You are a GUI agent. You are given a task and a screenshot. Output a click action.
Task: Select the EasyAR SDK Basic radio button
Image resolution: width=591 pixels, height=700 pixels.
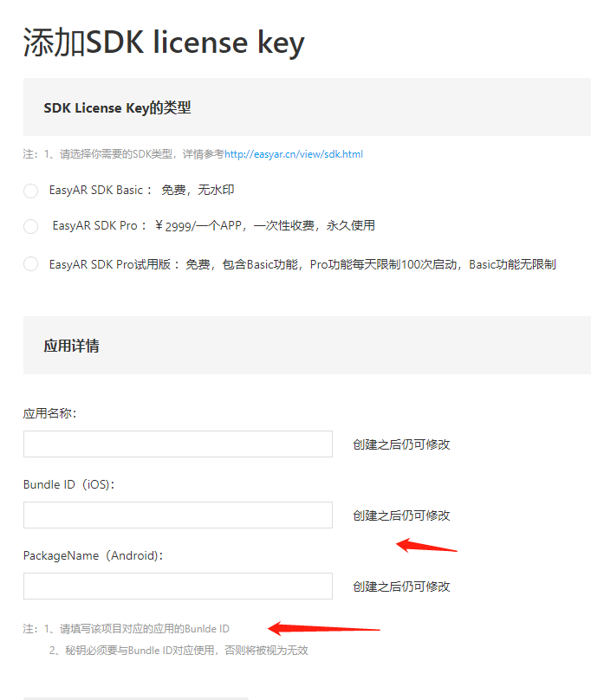[31, 191]
